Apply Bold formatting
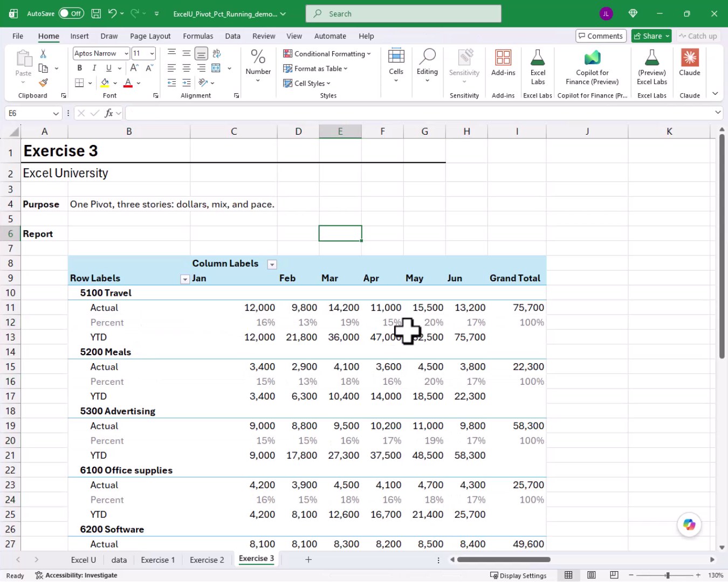The width and height of the screenshot is (728, 582). (x=79, y=68)
